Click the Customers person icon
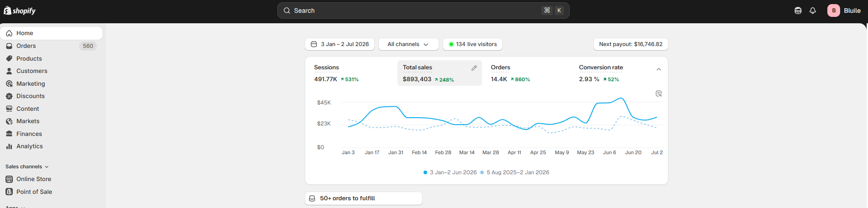 pyautogui.click(x=9, y=71)
